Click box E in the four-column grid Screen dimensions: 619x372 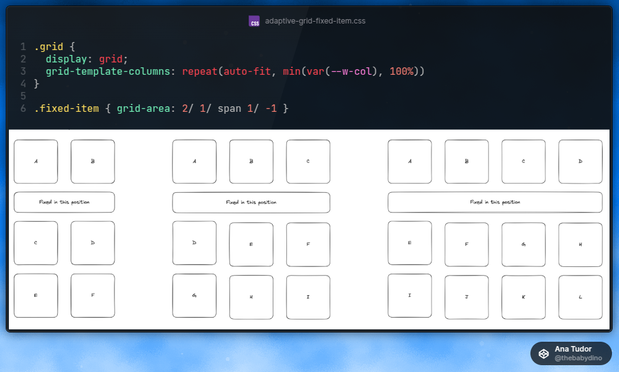[x=410, y=243]
